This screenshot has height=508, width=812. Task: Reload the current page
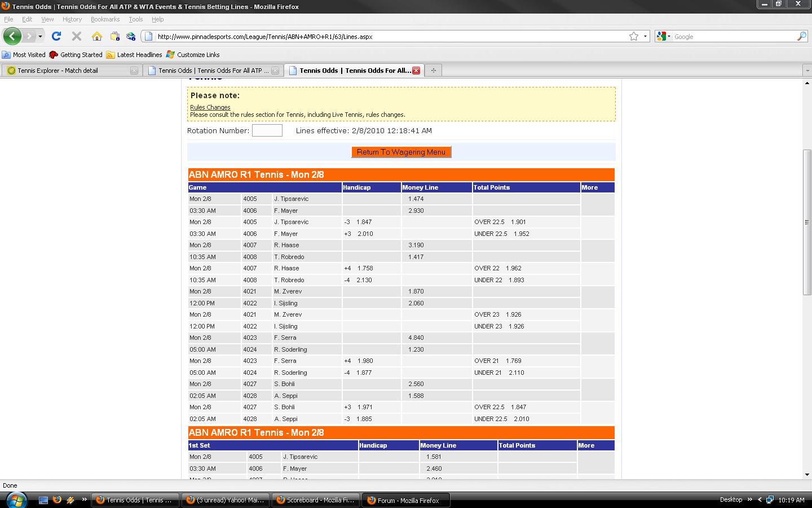coord(56,36)
